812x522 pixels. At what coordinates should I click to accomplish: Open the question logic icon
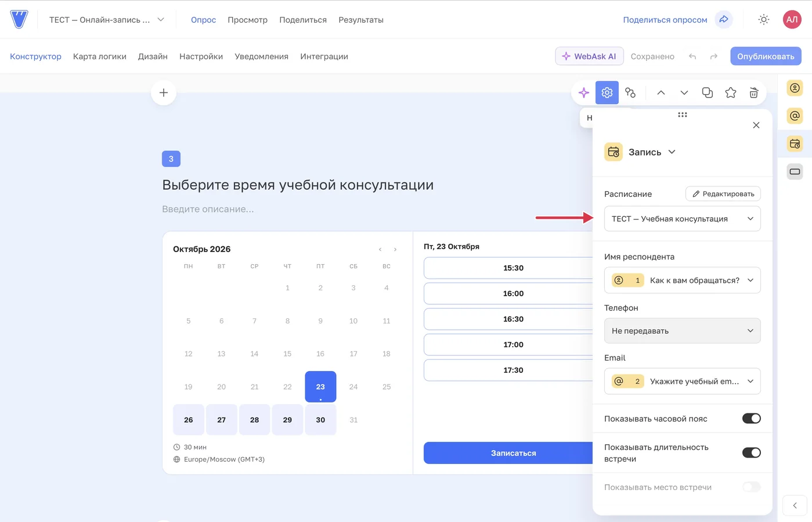pos(630,92)
